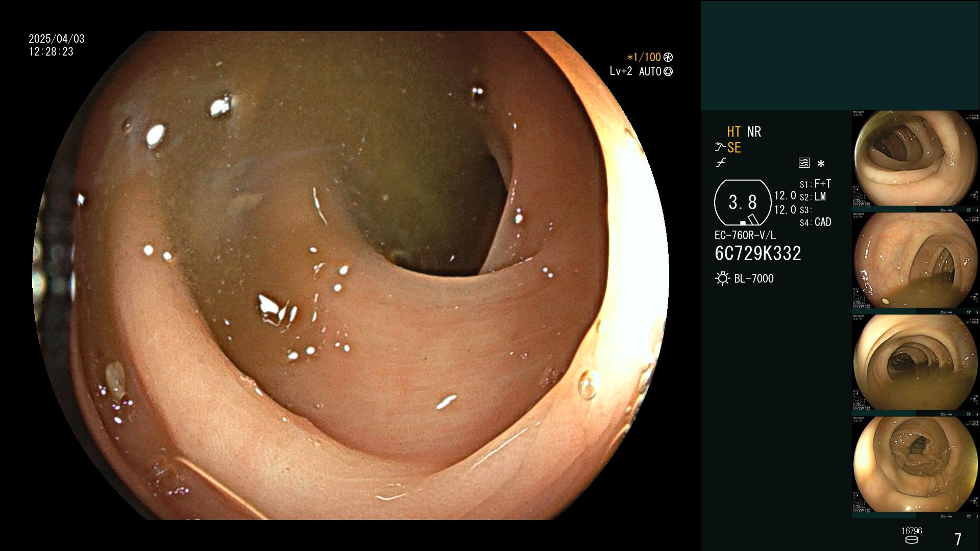Click the scope tip diagram showing 3.8
Screen dimensions: 980x551
(743, 203)
